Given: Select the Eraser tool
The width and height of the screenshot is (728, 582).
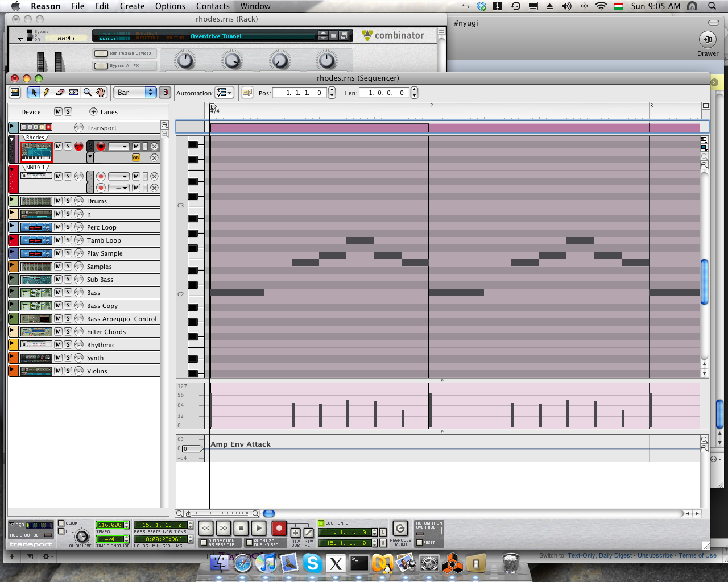Looking at the screenshot, I should [x=60, y=92].
